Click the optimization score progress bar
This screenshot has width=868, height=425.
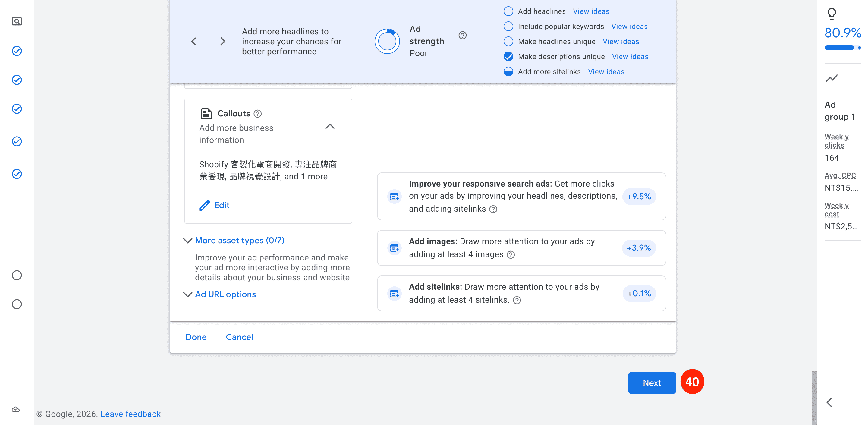(x=842, y=48)
